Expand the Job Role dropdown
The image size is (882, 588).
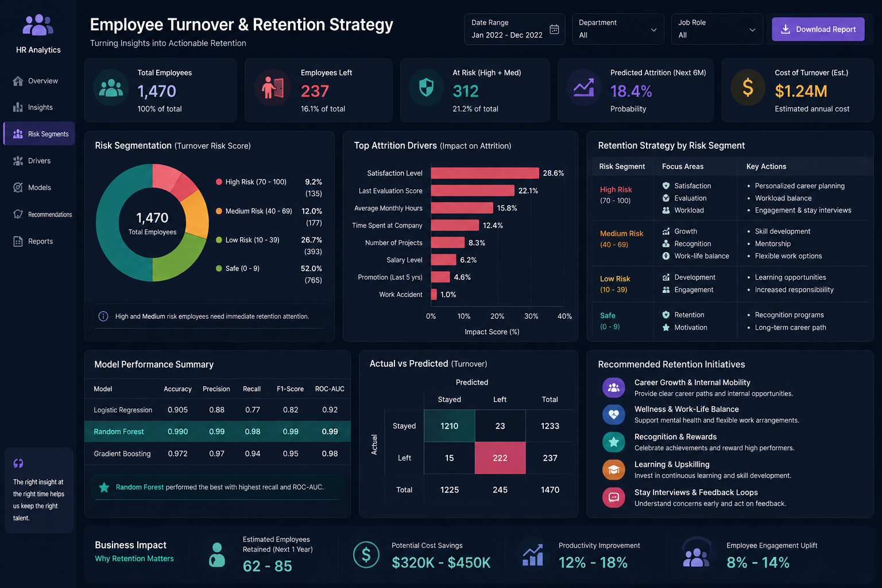pyautogui.click(x=717, y=29)
